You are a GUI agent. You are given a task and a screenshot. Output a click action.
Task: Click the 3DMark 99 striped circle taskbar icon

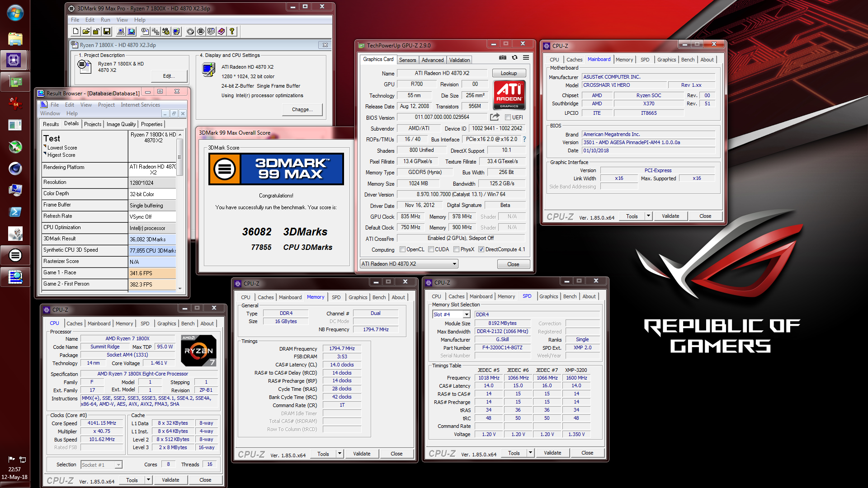point(15,255)
